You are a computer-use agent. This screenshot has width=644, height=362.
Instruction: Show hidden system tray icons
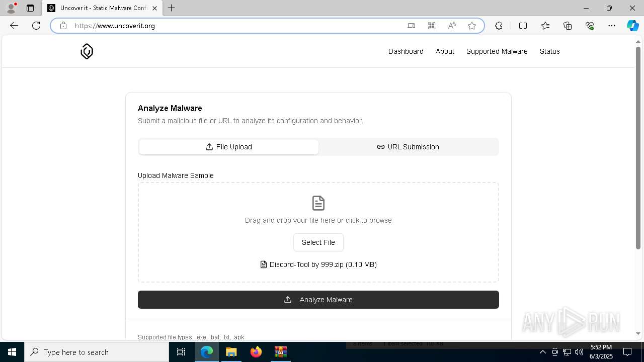tap(542, 352)
